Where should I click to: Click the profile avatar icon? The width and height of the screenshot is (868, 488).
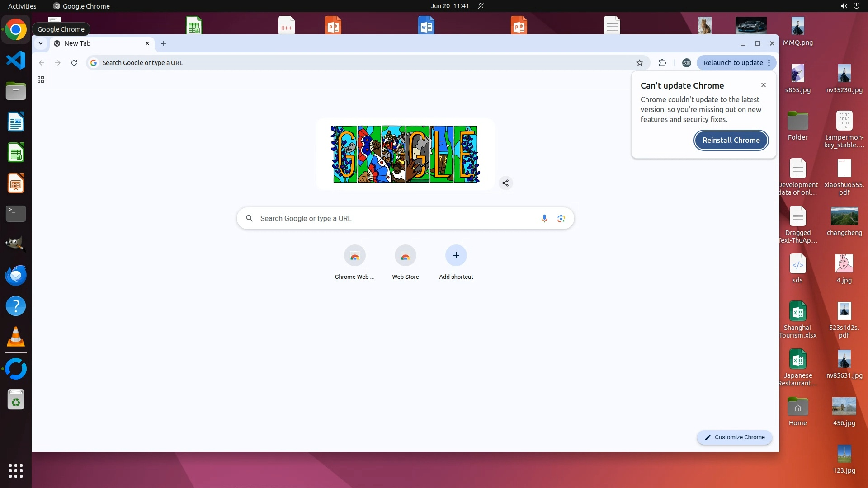tap(686, 63)
